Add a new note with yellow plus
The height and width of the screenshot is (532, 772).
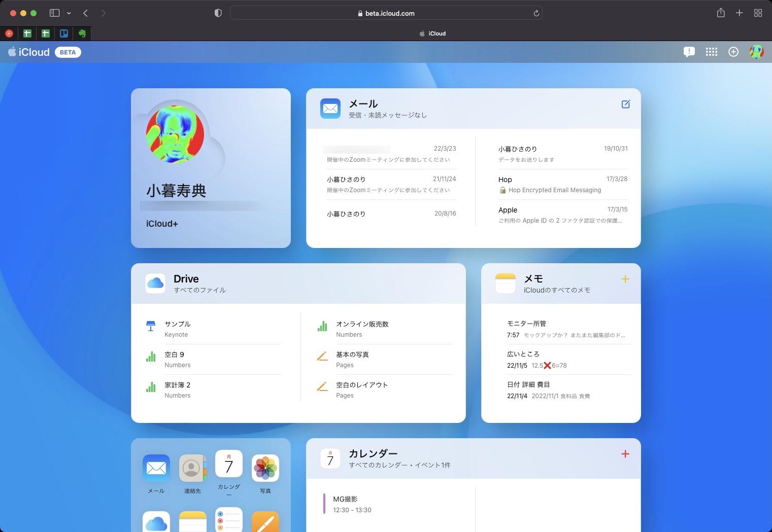(x=625, y=279)
